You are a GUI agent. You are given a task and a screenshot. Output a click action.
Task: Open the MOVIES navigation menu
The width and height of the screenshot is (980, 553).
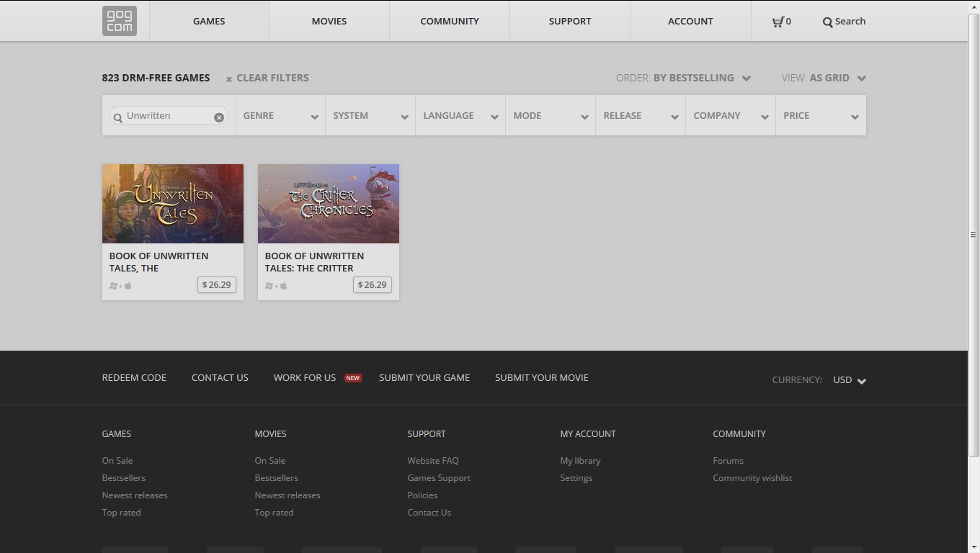pos(329,21)
